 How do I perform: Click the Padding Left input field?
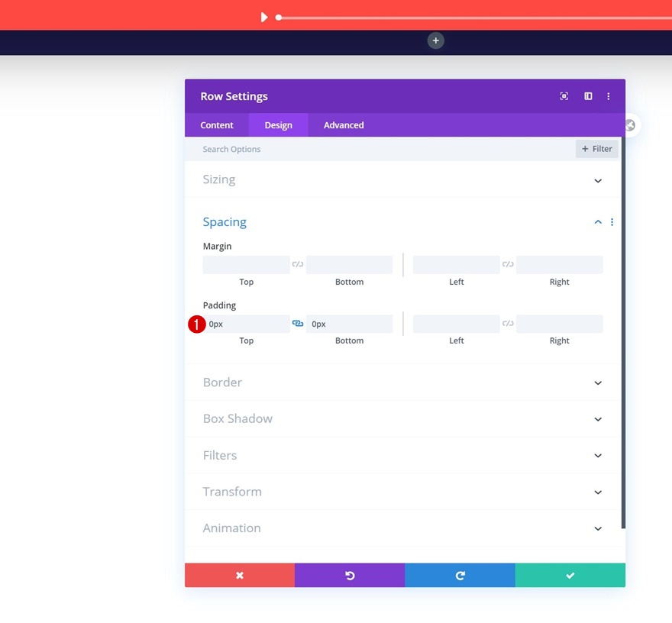pyautogui.click(x=456, y=324)
